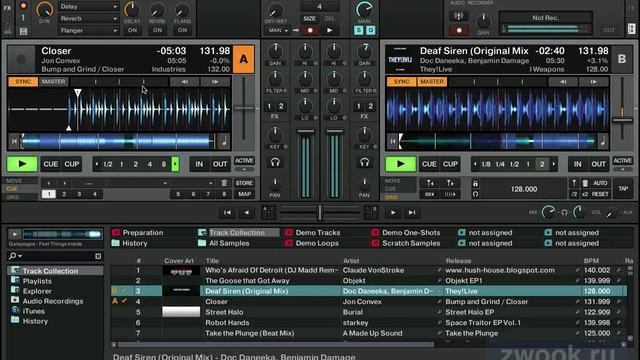Clear the browser search field

(98, 256)
